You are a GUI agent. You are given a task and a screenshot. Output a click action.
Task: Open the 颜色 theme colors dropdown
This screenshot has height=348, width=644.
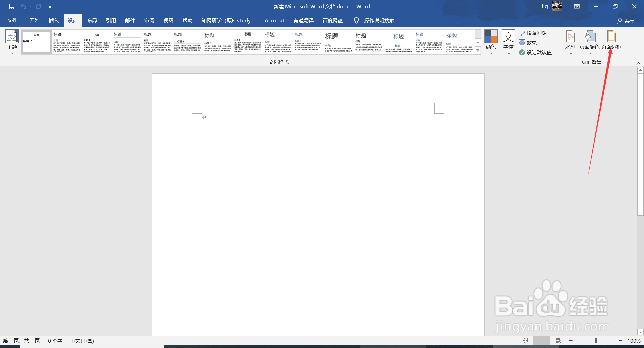click(491, 42)
